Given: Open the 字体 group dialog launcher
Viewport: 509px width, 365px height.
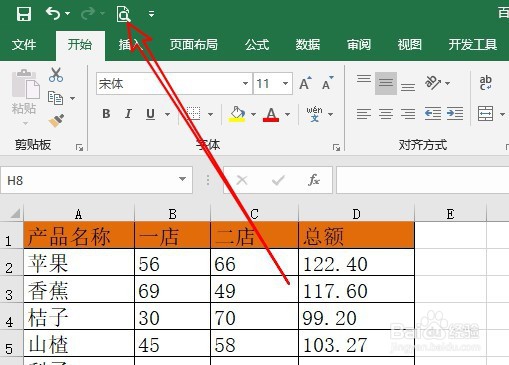Looking at the screenshot, I should click(x=337, y=147).
